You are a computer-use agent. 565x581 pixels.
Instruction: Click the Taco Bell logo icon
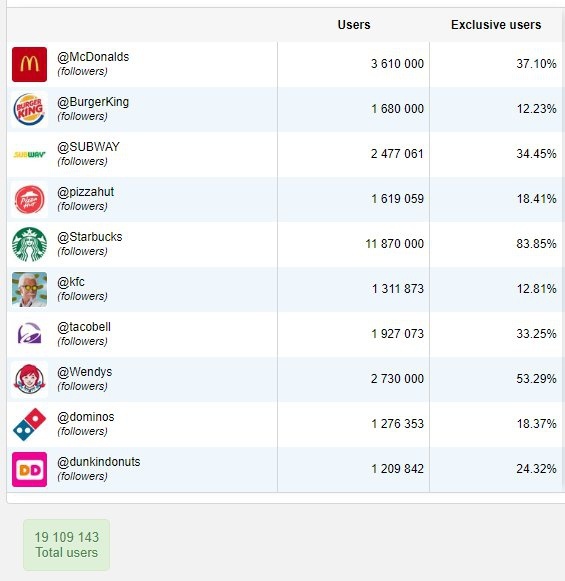coord(29,334)
